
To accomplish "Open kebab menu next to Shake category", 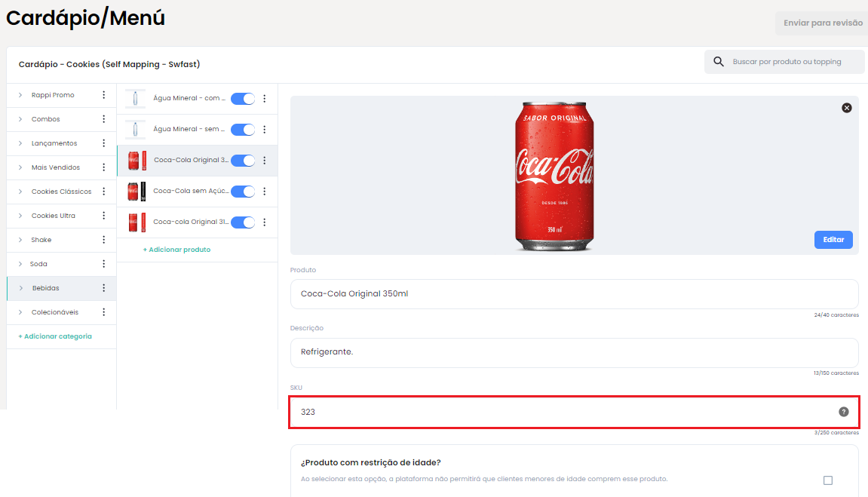I will (x=103, y=240).
